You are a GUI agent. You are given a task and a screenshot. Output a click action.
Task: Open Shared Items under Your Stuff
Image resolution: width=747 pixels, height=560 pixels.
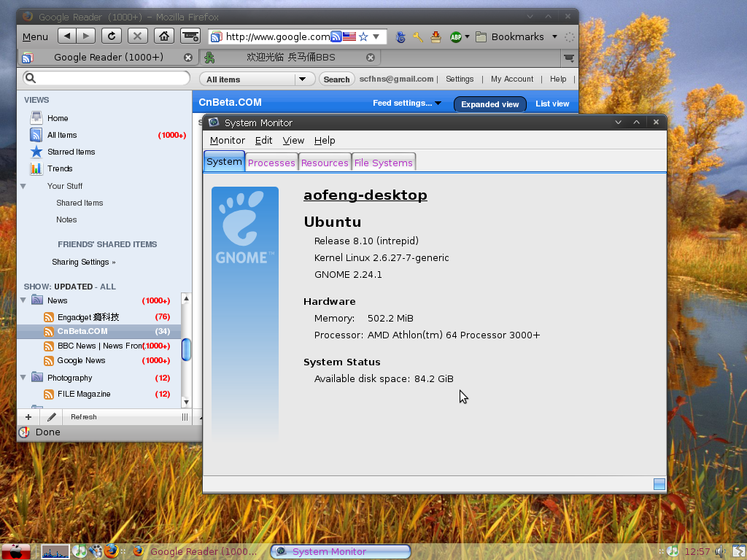(x=80, y=203)
